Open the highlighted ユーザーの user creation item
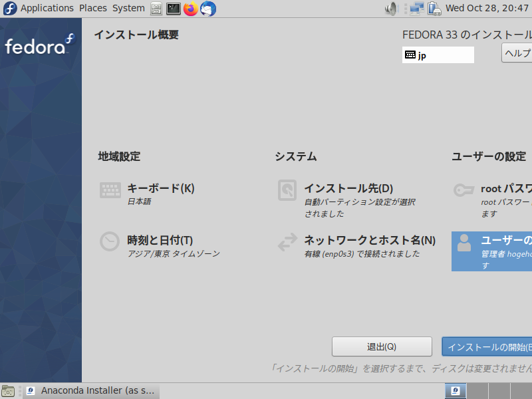This screenshot has width=532, height=399. point(491,251)
